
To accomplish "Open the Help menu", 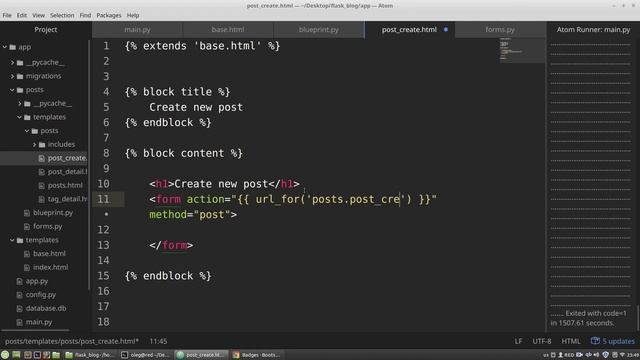I will tap(133, 15).
